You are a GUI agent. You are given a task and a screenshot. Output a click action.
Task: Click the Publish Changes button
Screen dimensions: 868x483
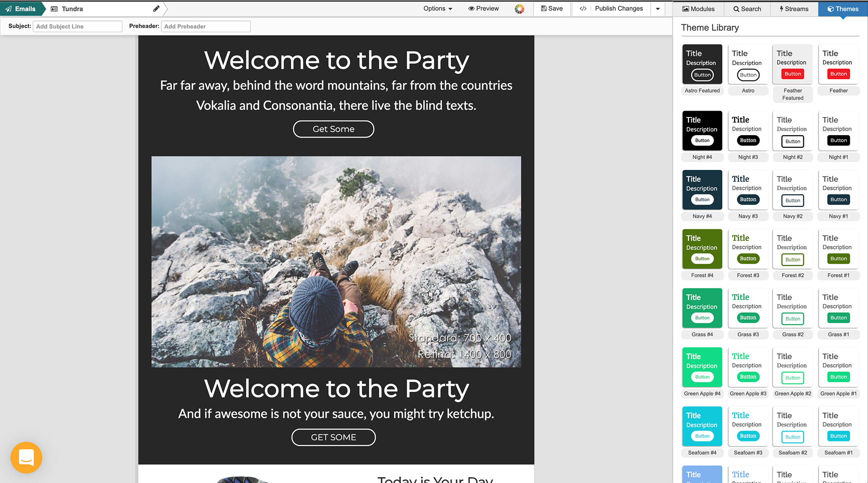click(618, 9)
